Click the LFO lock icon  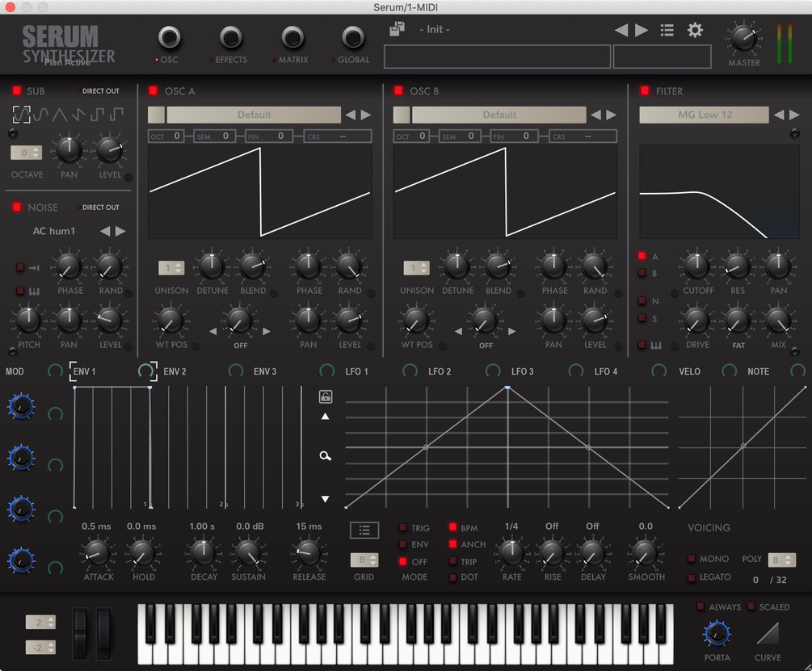326,396
